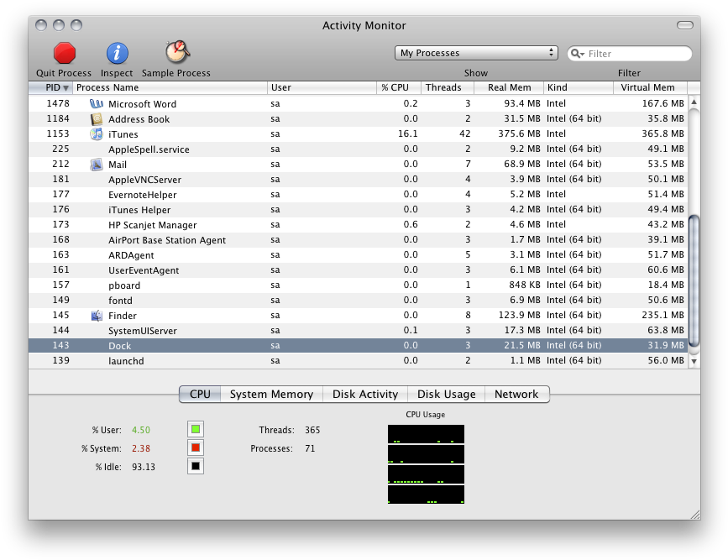728x560 pixels.
Task: Click the % User 4.50 value
Action: pyautogui.click(x=141, y=430)
